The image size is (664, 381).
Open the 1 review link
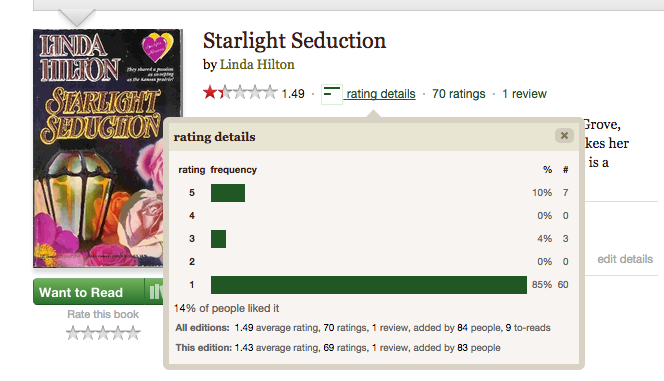coord(524,94)
